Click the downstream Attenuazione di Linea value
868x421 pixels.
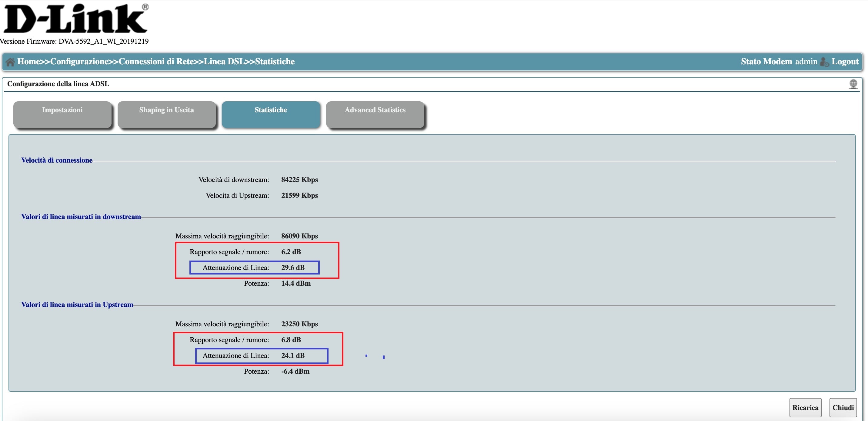point(292,268)
